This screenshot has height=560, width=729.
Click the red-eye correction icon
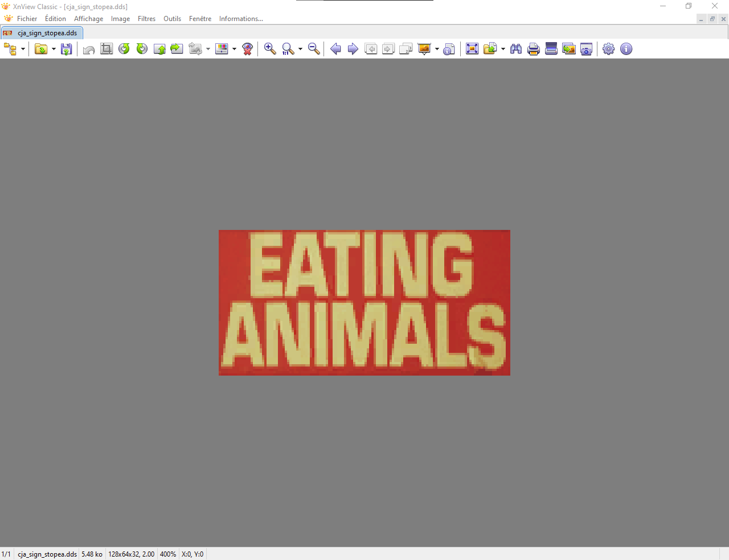tap(247, 49)
